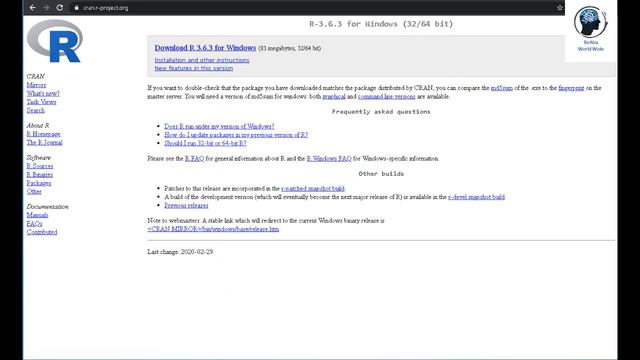Open the R Windows FAQ link
The width and height of the screenshot is (640, 360).
[329, 158]
